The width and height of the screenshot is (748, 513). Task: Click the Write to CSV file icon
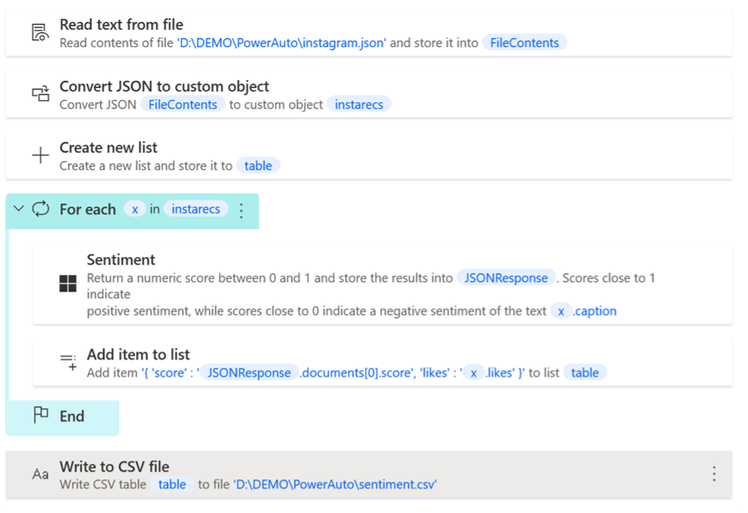pos(40,475)
